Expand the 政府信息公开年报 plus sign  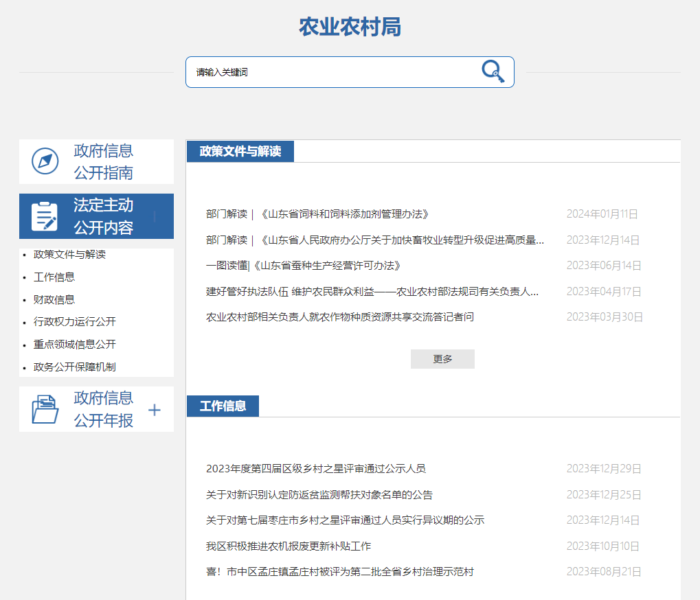click(x=155, y=410)
